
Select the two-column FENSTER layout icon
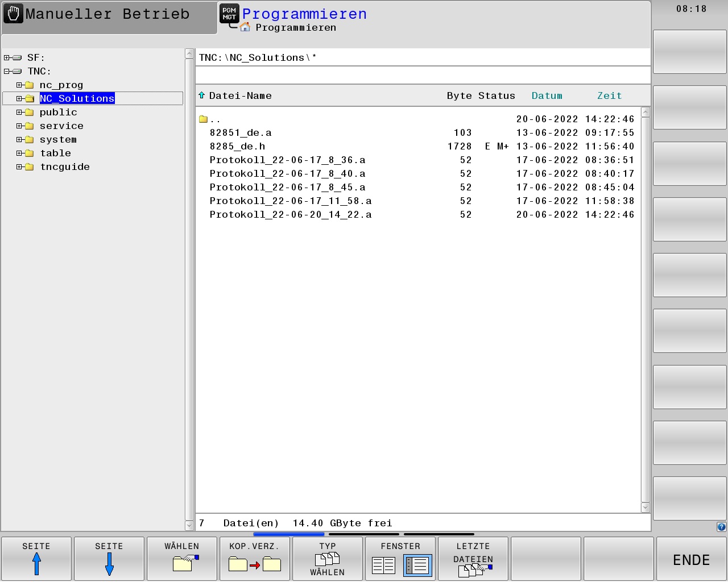tap(383, 566)
